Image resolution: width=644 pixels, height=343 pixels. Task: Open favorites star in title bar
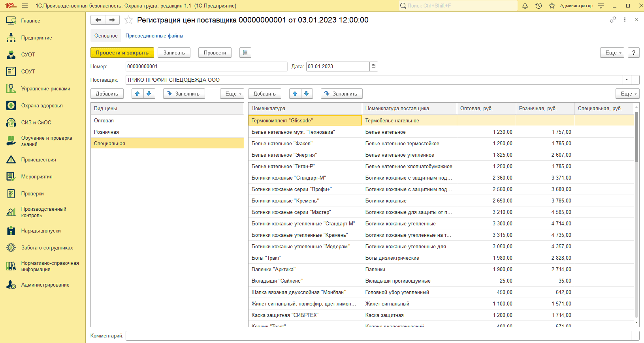click(x=552, y=6)
